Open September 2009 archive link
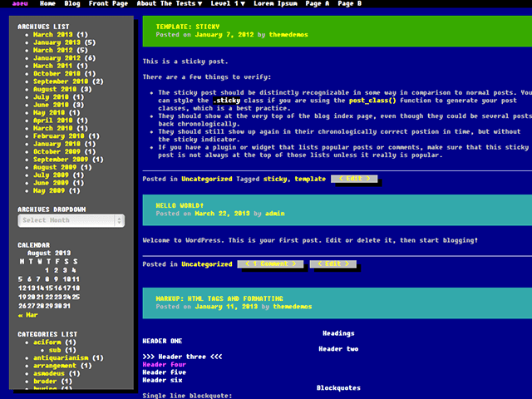Image resolution: width=532 pixels, height=399 pixels. 61,160
